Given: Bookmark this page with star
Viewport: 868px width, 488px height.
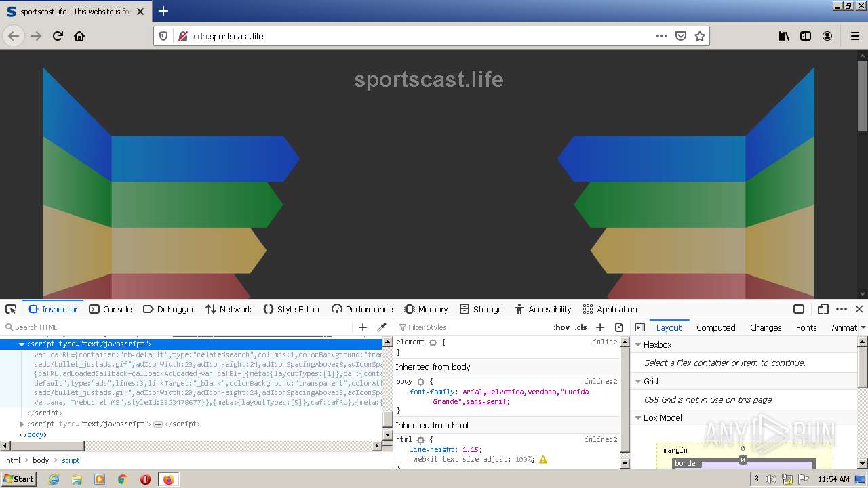Looking at the screenshot, I should click(700, 36).
